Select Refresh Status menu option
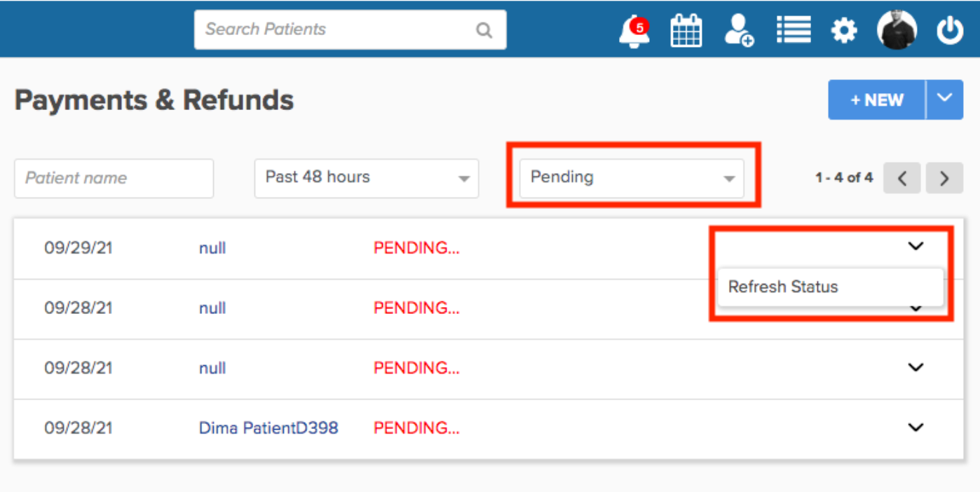Image resolution: width=980 pixels, height=492 pixels. 831,287
